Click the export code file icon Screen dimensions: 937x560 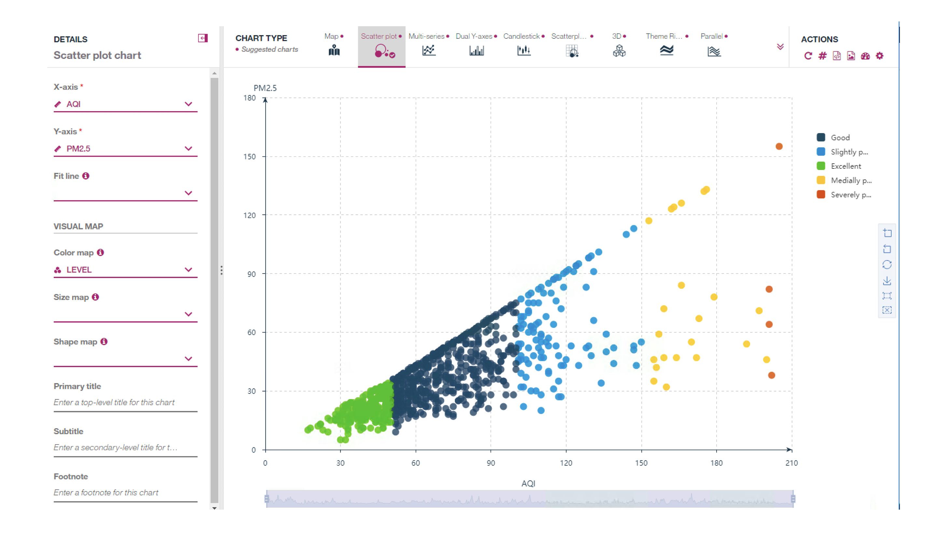(x=836, y=56)
